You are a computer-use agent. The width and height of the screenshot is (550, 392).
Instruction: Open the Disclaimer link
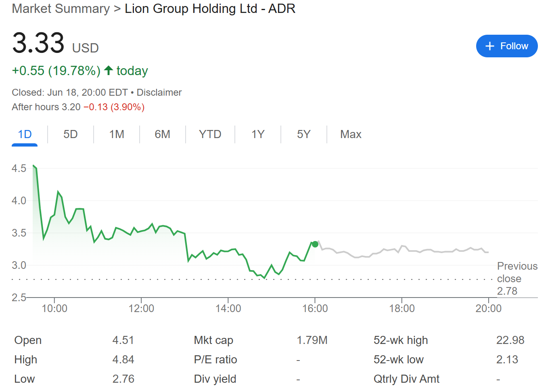click(x=159, y=92)
